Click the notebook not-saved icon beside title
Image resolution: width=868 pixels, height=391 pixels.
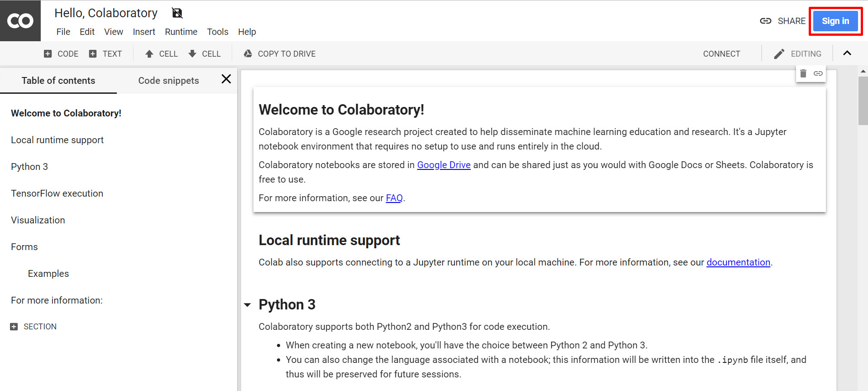(x=177, y=13)
